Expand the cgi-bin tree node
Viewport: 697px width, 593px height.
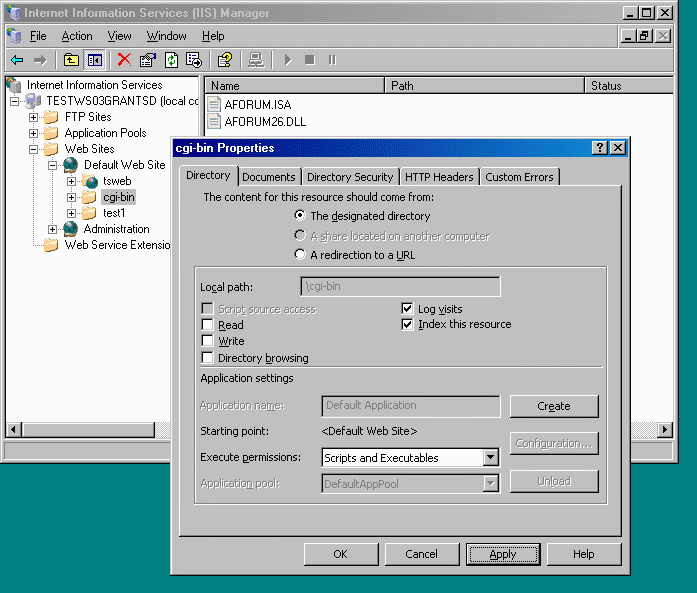click(72, 197)
